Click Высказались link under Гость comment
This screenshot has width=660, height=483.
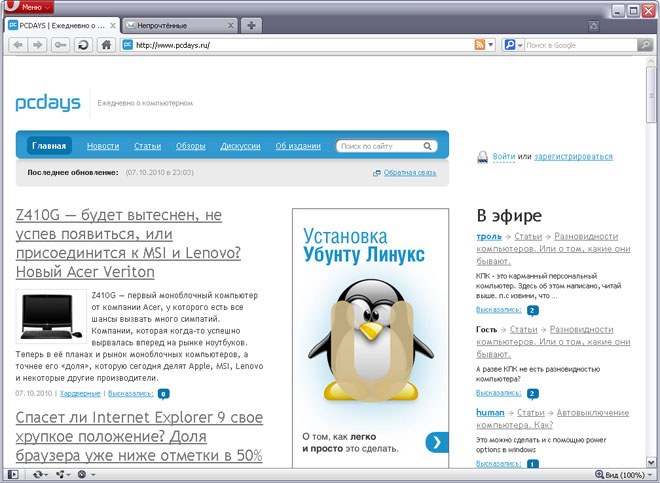[x=499, y=393]
